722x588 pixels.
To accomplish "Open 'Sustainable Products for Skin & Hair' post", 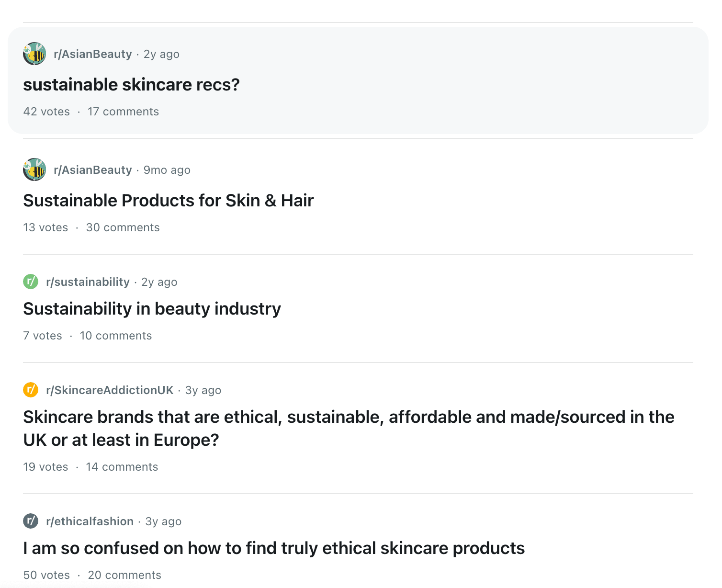I will tap(169, 201).
